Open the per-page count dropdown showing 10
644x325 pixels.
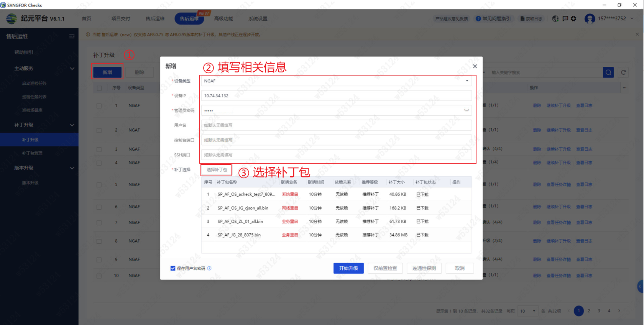point(528,311)
